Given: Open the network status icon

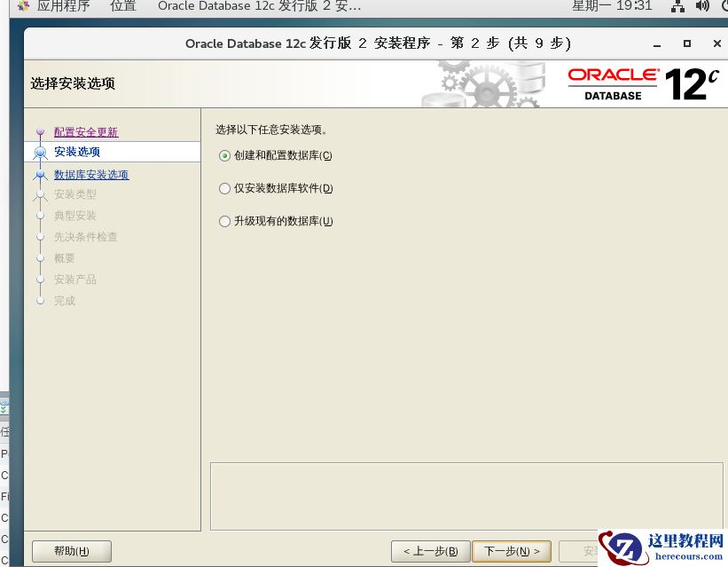Looking at the screenshot, I should point(677,6).
